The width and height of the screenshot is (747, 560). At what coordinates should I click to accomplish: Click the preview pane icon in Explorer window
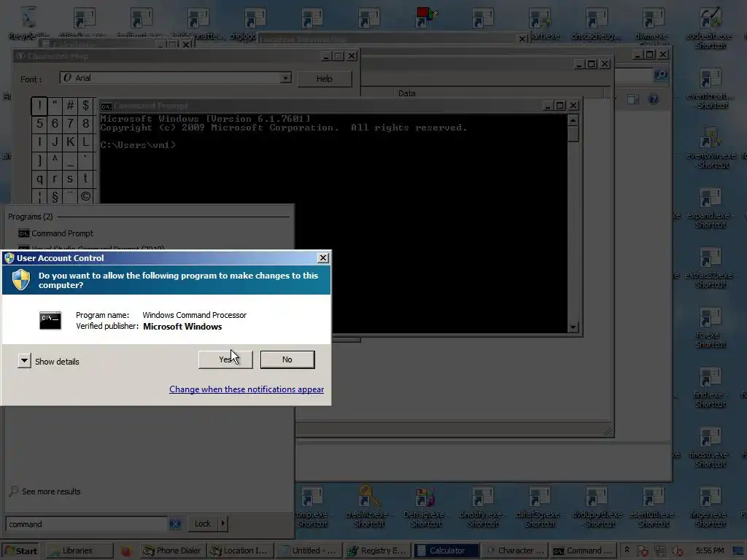633,99
